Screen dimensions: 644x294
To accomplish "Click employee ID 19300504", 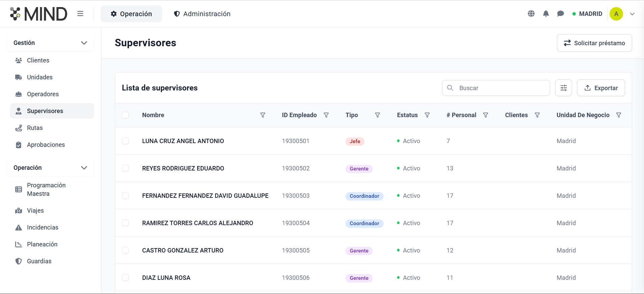I will [296, 223].
